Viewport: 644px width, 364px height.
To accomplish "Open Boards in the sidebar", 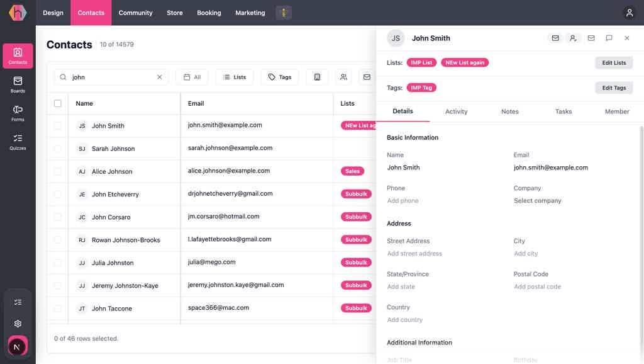I will click(x=18, y=84).
